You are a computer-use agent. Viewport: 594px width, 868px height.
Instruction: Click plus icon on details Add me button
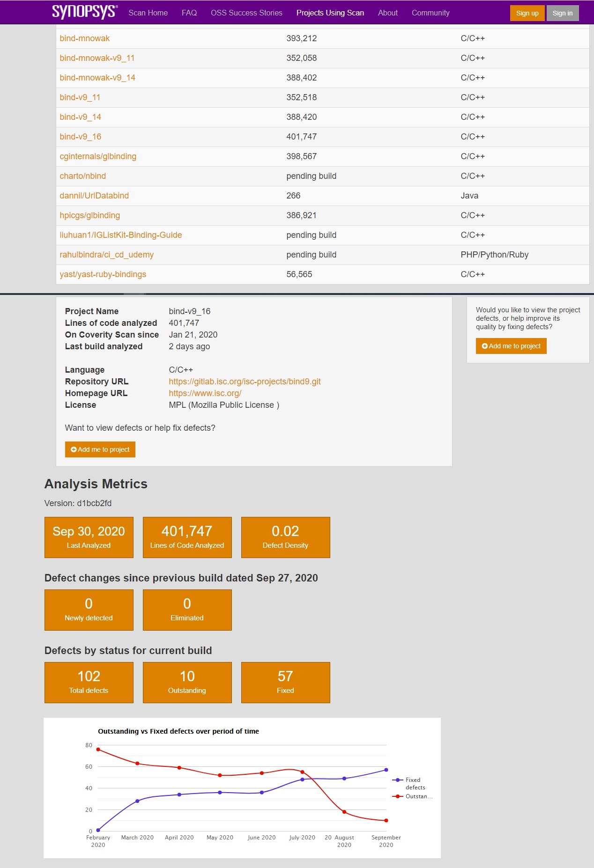pos(74,449)
